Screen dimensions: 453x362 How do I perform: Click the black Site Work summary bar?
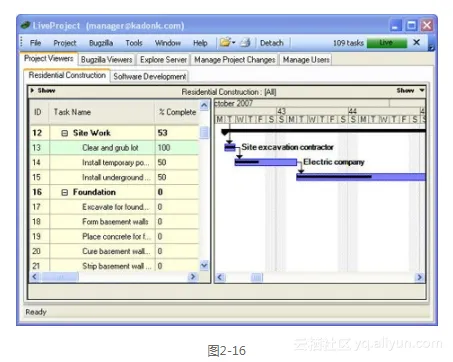[323, 131]
